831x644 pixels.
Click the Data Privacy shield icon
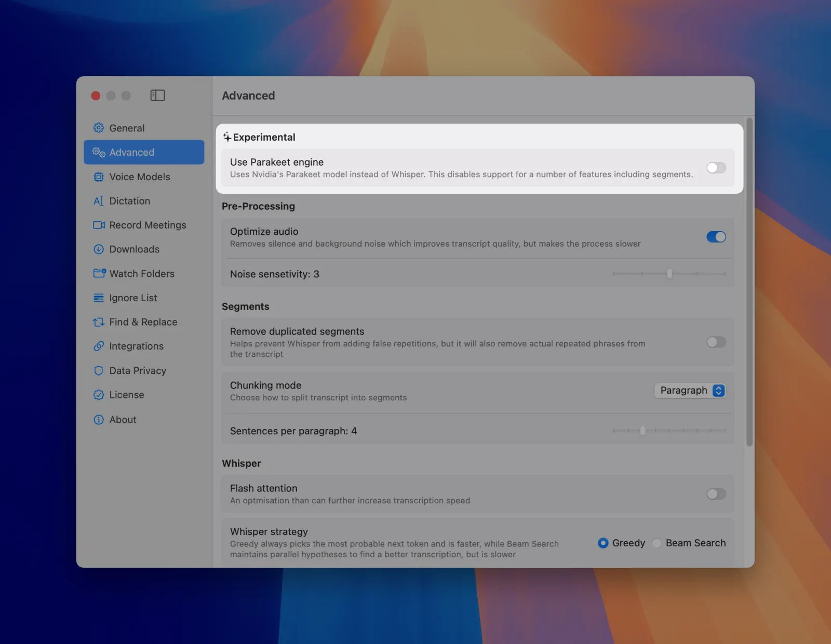[99, 370]
